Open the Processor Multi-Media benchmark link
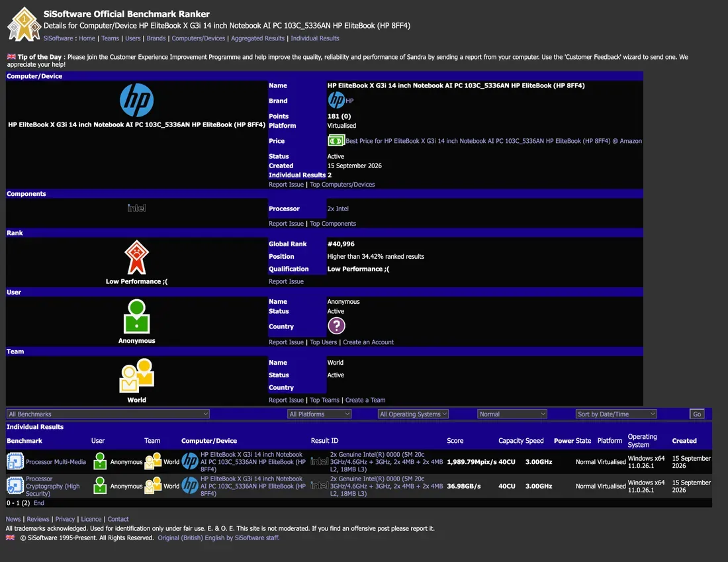728x562 pixels. tap(56, 461)
